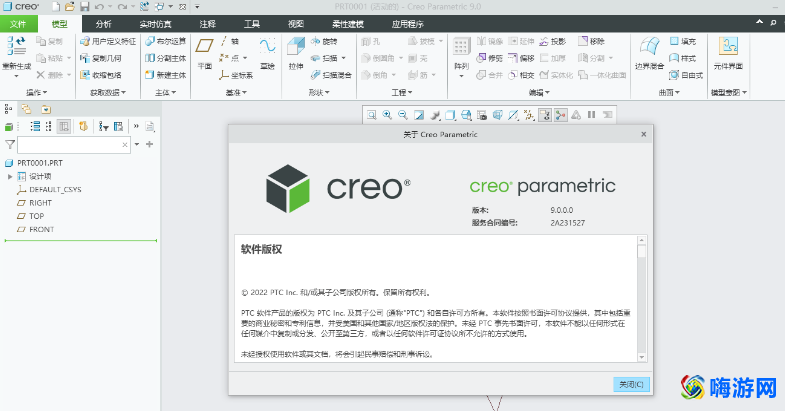785x411 pixels.
Task: Pause simulation with the pause icon in graphics toolbar
Action: tap(592, 115)
